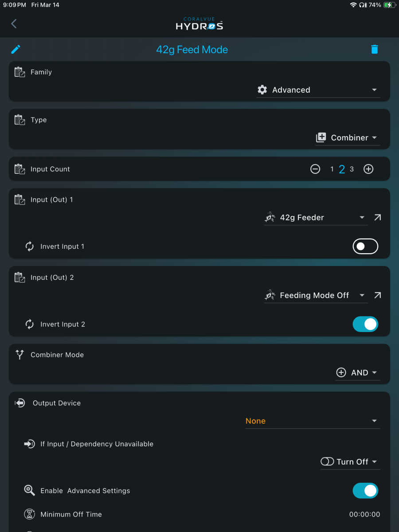
Task: Decrease input count with the minus icon
Action: [x=315, y=169]
